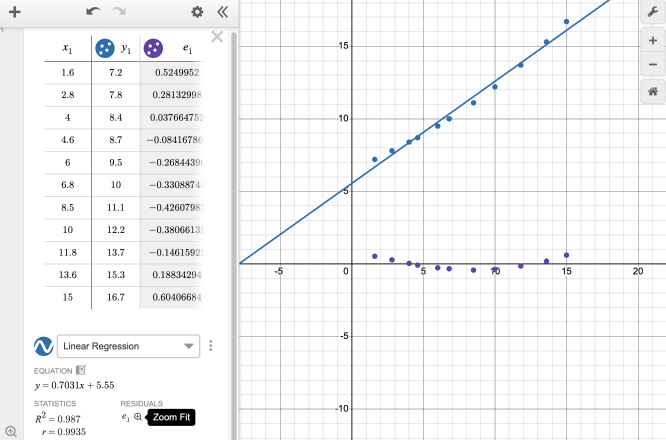The image size is (666, 440).
Task: Toggle the purple e1 residual points icon
Action: click(x=154, y=48)
